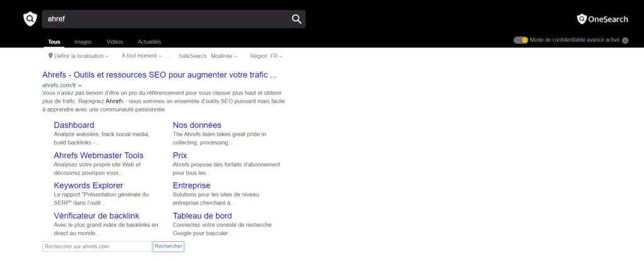The width and height of the screenshot is (644, 262).
Task: Open the Ahrefs main result title link
Action: point(159,74)
